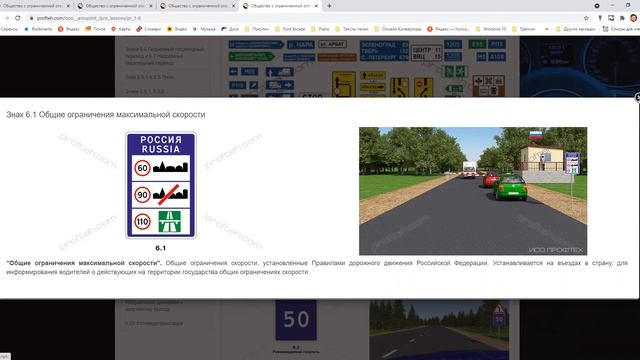This screenshot has height=360, width=640.
Task: Expand the Ford Escape bookmark folder
Action: [x=290, y=29]
